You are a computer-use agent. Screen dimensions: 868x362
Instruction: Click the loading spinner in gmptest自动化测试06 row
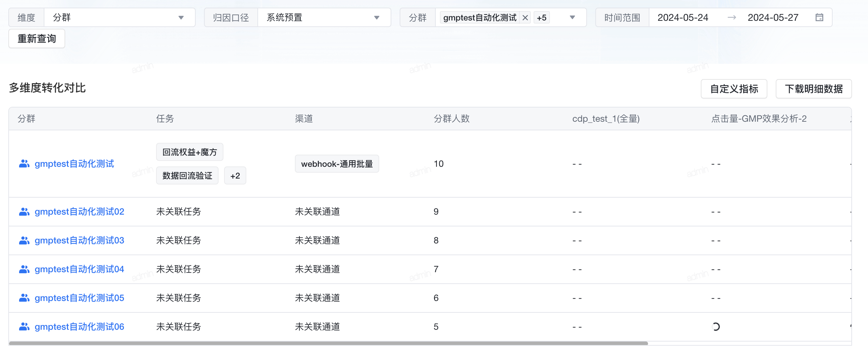pos(716,327)
